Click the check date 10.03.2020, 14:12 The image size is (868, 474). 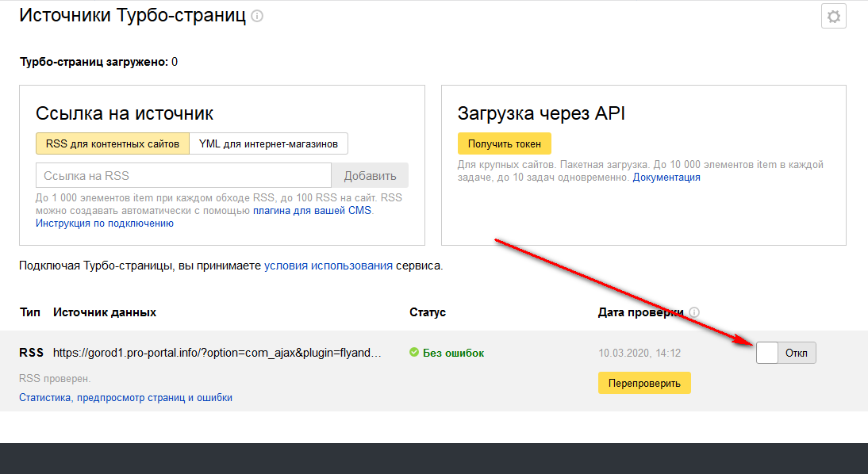click(639, 353)
